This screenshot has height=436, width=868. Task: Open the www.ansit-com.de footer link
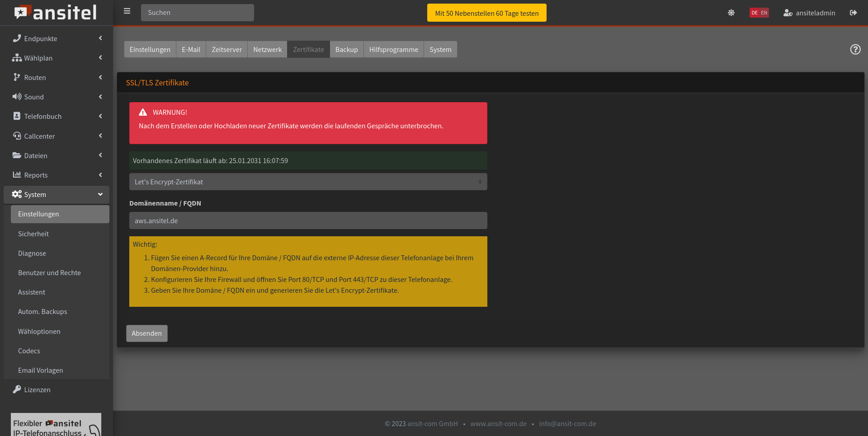pyautogui.click(x=498, y=424)
